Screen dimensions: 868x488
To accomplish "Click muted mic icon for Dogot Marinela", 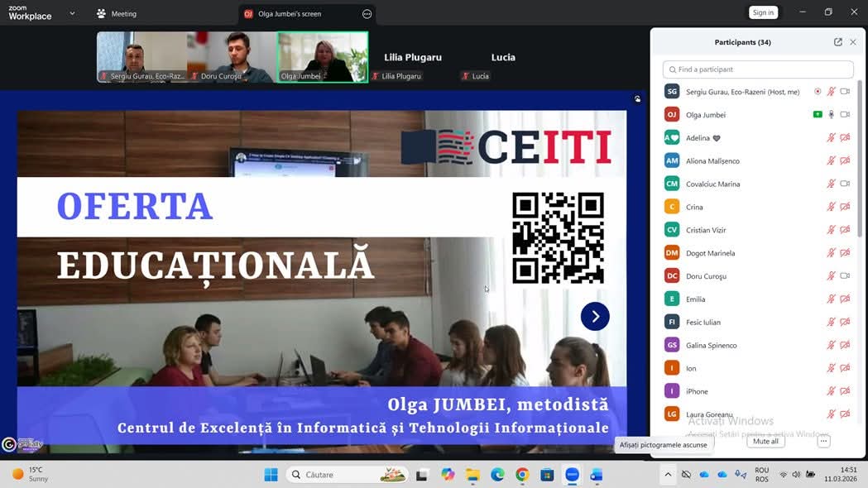I will pyautogui.click(x=831, y=253).
